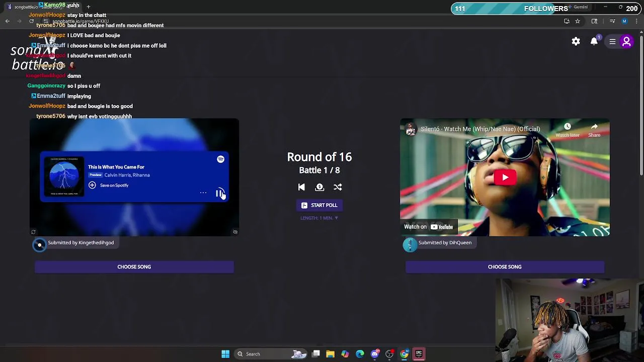Click the page vertical scrollbar
Screen dimensions: 644x362
pos(641,106)
